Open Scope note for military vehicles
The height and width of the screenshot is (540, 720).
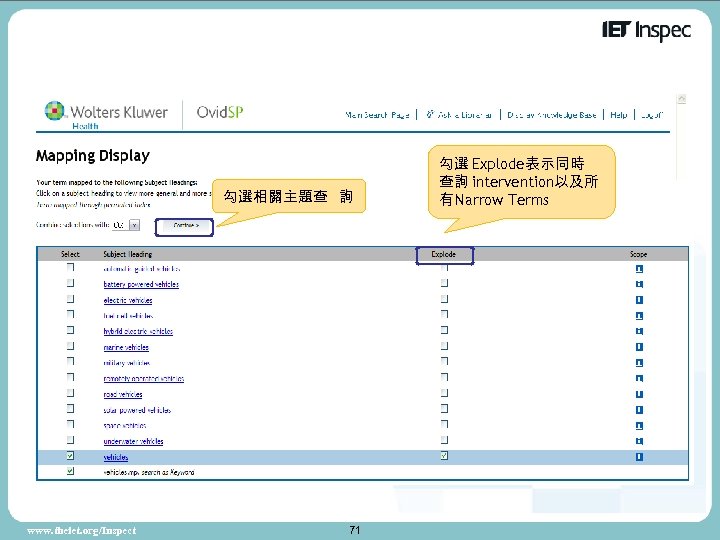coord(639,363)
